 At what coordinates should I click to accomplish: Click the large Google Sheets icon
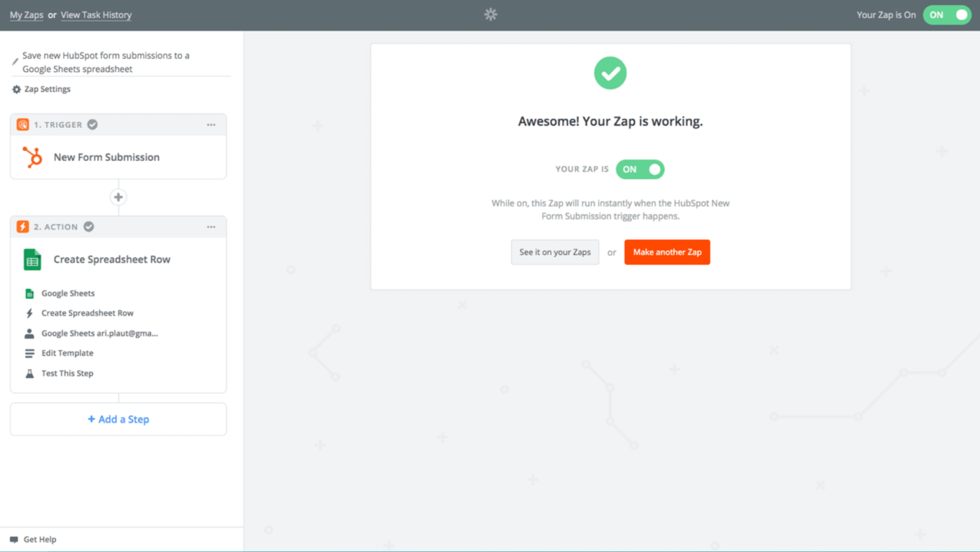click(32, 260)
